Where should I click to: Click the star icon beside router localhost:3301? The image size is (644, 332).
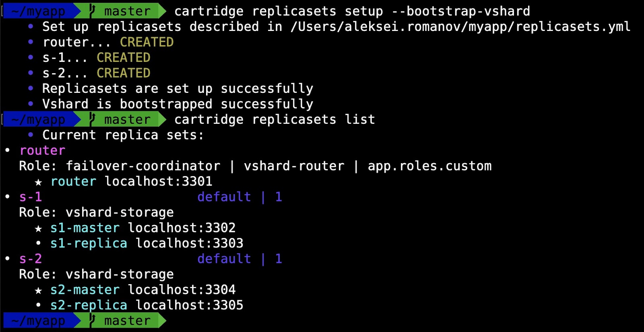(x=38, y=182)
